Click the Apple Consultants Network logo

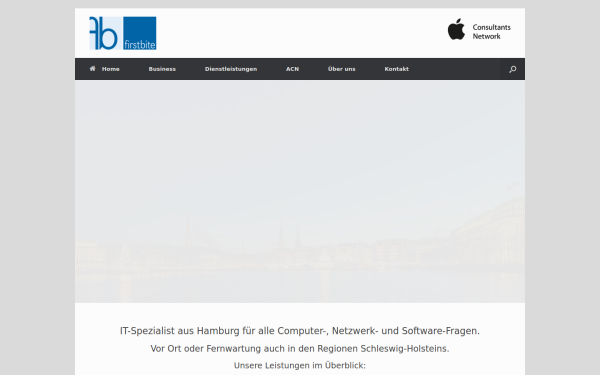(479, 29)
